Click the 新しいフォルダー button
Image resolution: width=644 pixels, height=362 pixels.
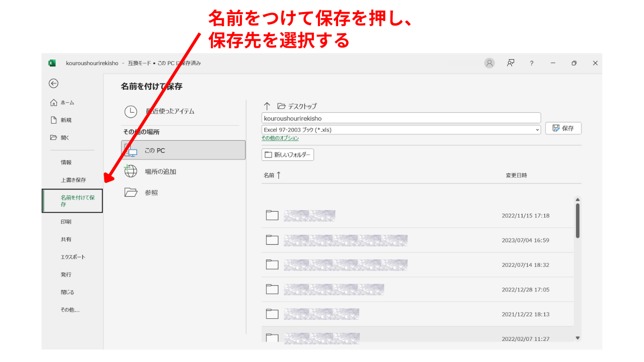(x=288, y=154)
